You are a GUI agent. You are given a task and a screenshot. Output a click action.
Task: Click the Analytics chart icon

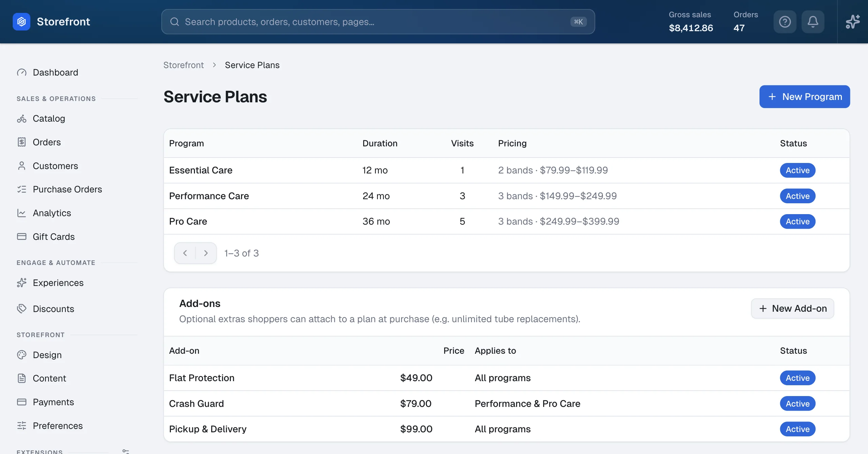(x=22, y=213)
